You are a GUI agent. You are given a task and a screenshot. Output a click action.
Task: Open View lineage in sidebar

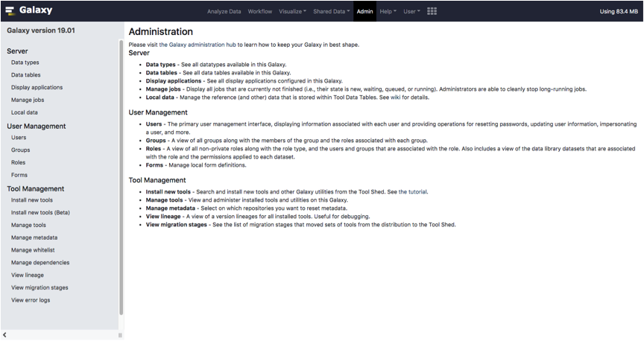[28, 275]
